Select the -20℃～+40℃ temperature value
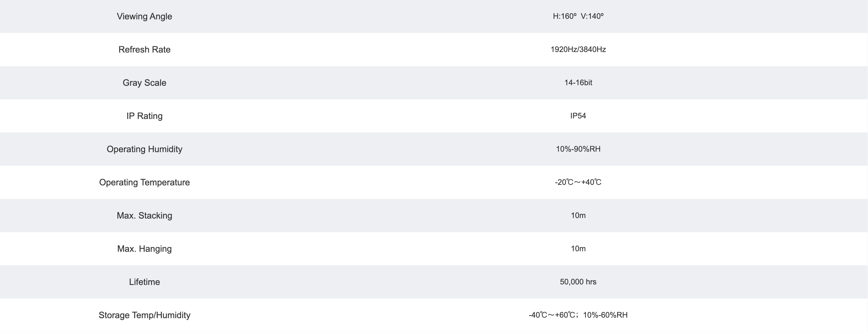 [x=578, y=182]
